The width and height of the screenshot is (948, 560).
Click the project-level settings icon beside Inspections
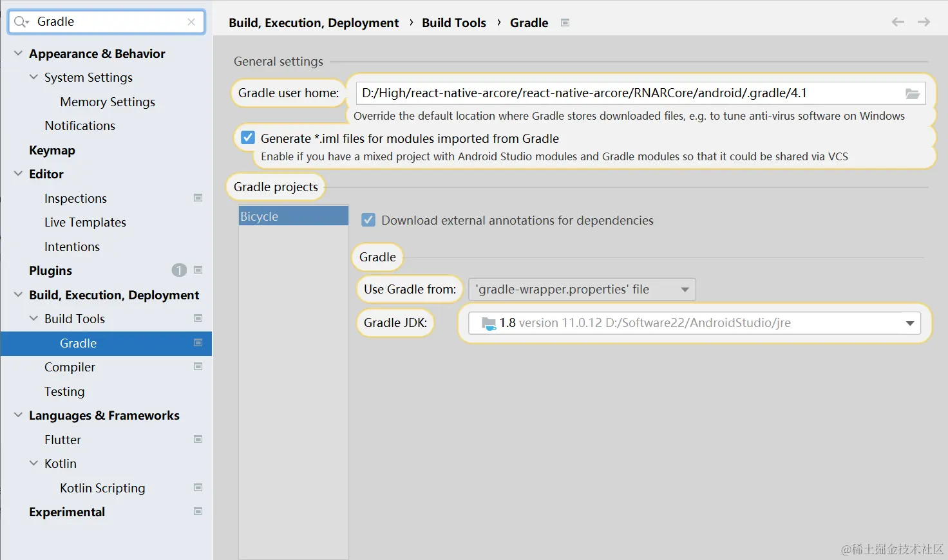198,198
